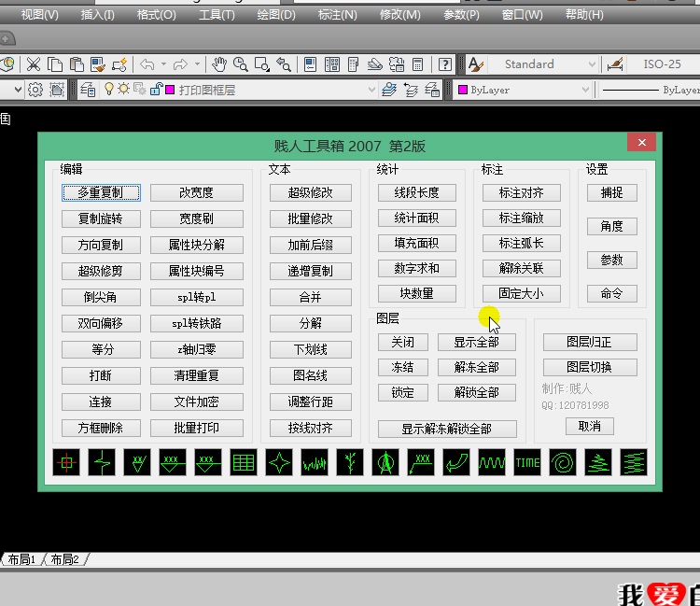Click the 捕捉 settings button
This screenshot has height=606, width=700.
pyautogui.click(x=612, y=193)
